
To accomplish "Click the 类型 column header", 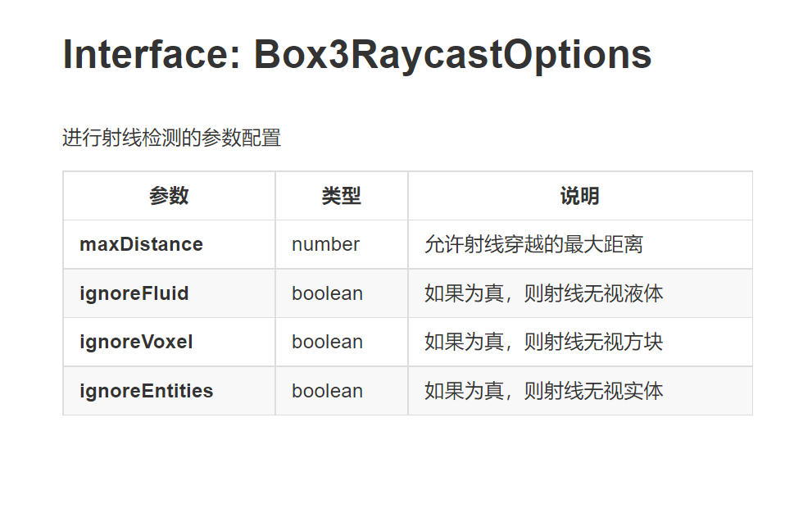I will (x=341, y=196).
